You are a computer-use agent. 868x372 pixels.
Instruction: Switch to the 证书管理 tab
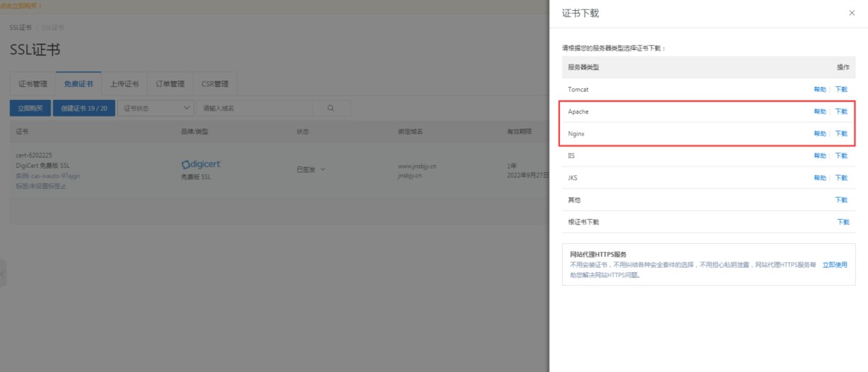tap(33, 83)
